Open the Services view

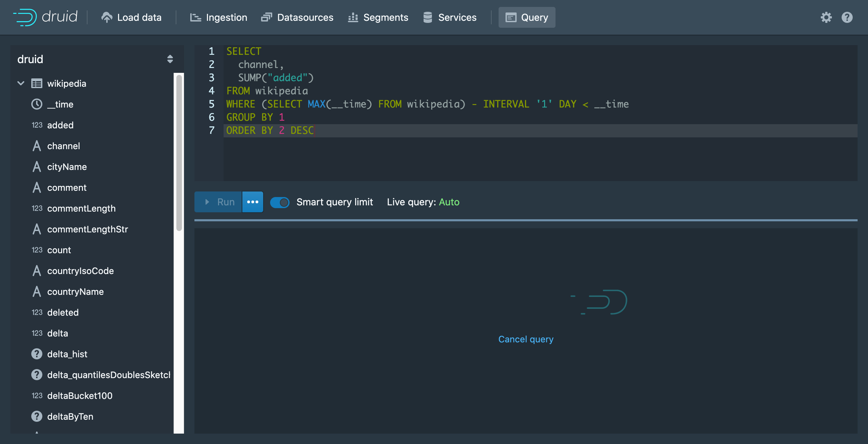click(450, 17)
